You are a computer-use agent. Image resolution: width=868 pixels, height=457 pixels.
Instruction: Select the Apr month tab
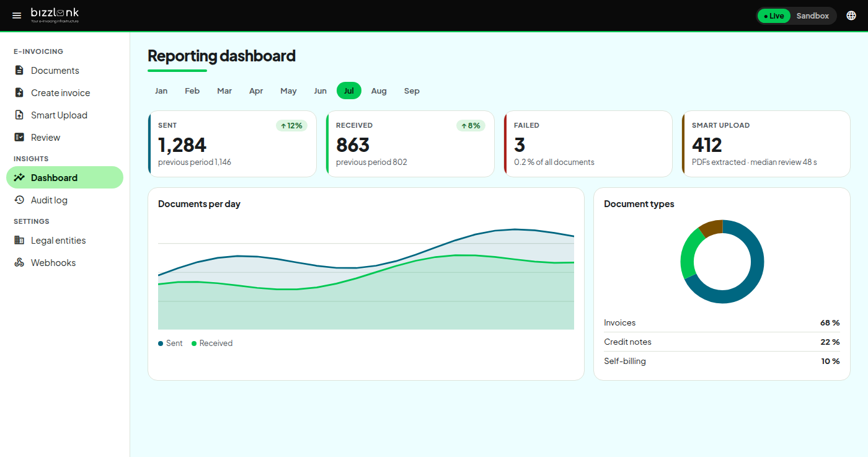[256, 91]
